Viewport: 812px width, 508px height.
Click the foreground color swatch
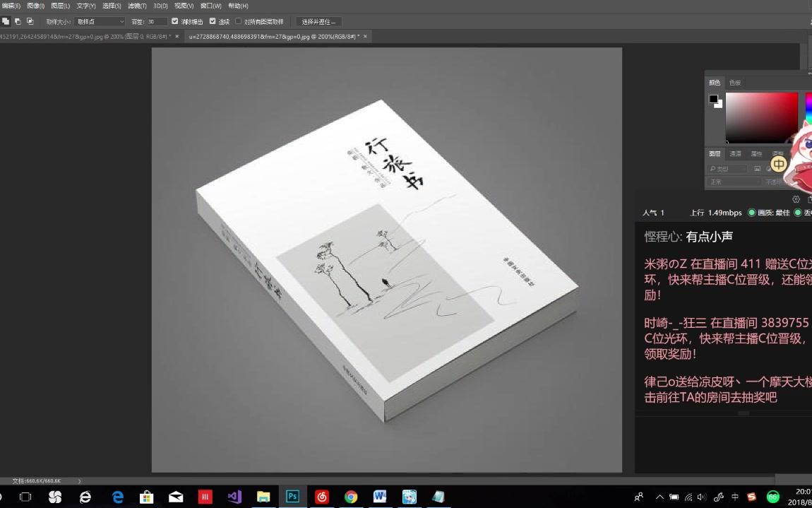coord(712,99)
